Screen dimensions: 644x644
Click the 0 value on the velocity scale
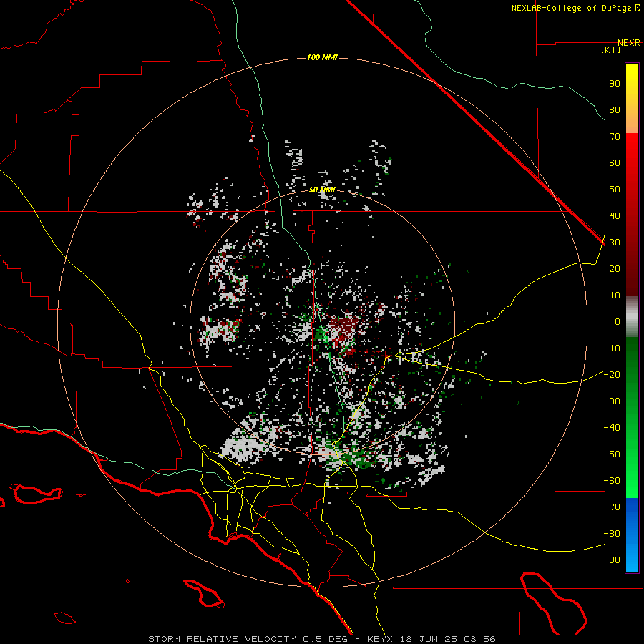tap(618, 322)
